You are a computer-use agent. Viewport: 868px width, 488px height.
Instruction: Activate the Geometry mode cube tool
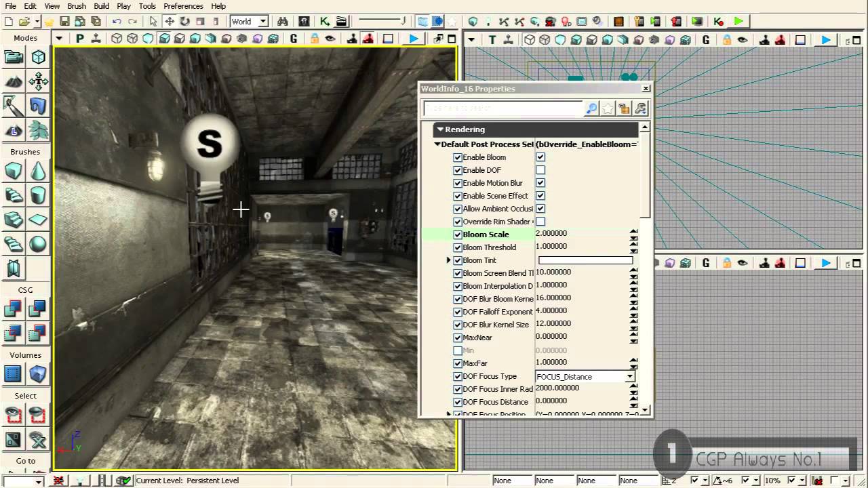(39, 57)
